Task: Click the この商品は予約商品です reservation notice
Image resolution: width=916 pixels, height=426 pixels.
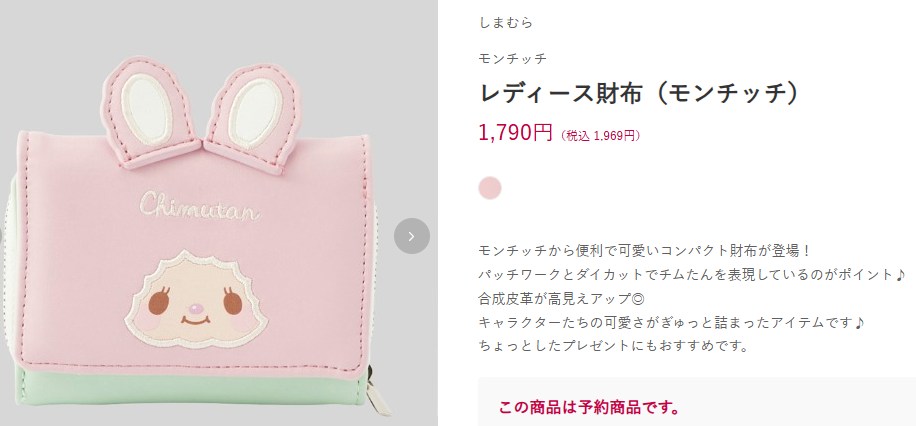Action: click(589, 407)
